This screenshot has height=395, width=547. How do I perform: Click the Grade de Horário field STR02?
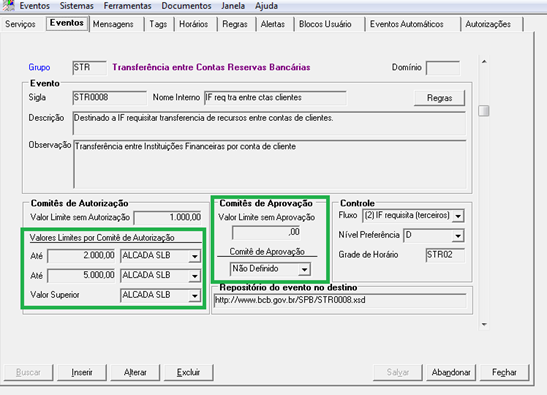(445, 255)
